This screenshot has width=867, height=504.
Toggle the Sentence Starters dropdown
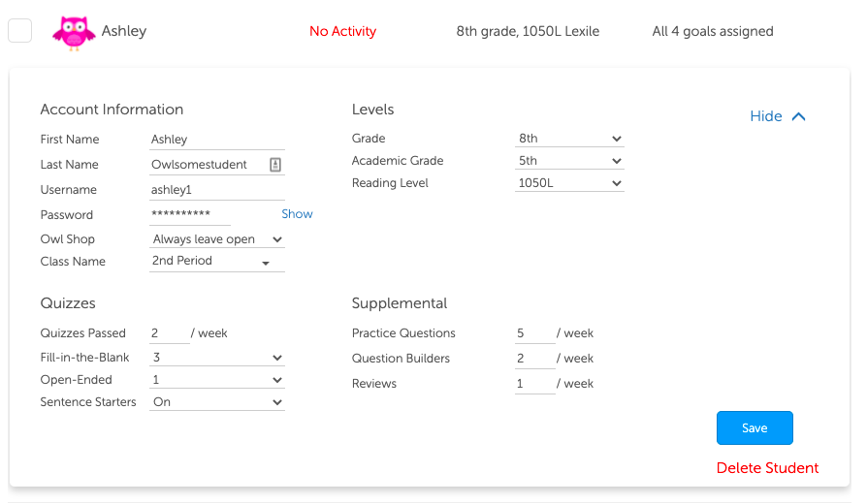217,402
